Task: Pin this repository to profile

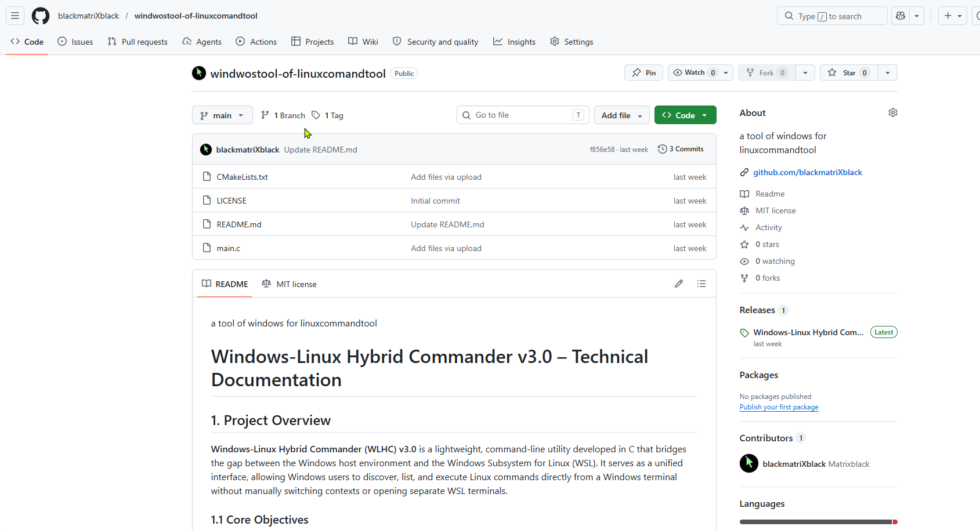Action: tap(643, 72)
